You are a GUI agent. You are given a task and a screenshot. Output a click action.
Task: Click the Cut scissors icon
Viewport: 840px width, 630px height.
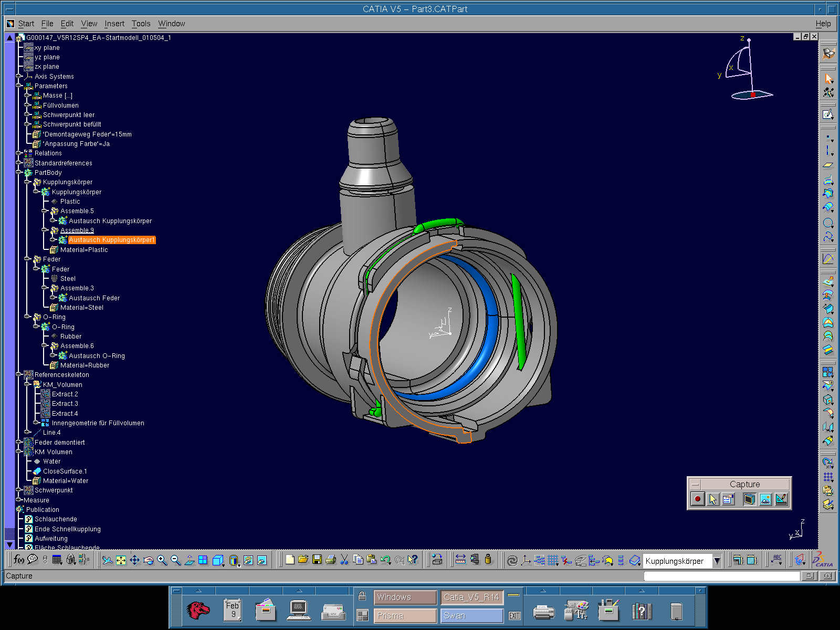pos(344,560)
